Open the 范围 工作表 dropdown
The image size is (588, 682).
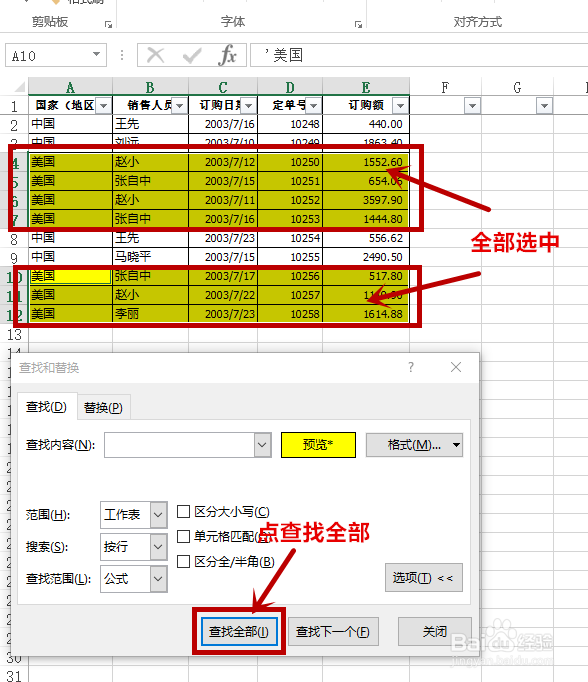coord(158,515)
